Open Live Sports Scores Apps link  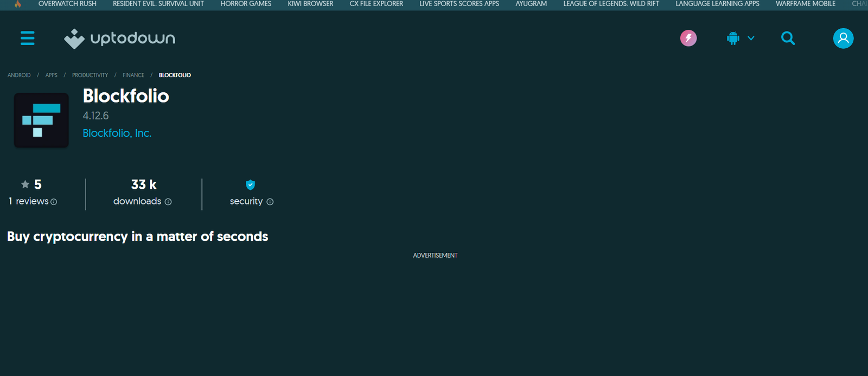[459, 3]
